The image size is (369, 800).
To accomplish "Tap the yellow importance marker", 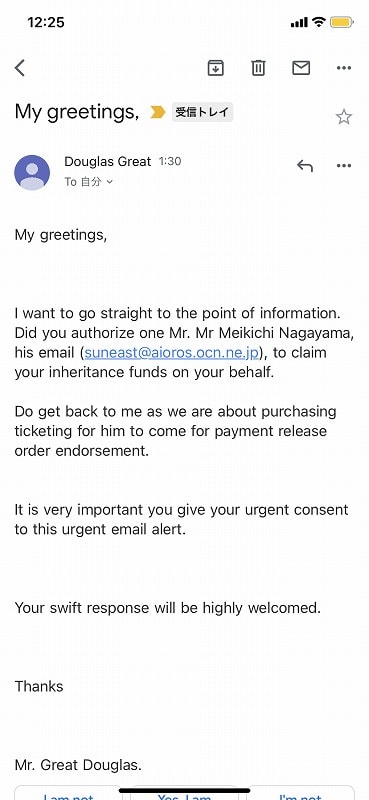I will pyautogui.click(x=158, y=112).
